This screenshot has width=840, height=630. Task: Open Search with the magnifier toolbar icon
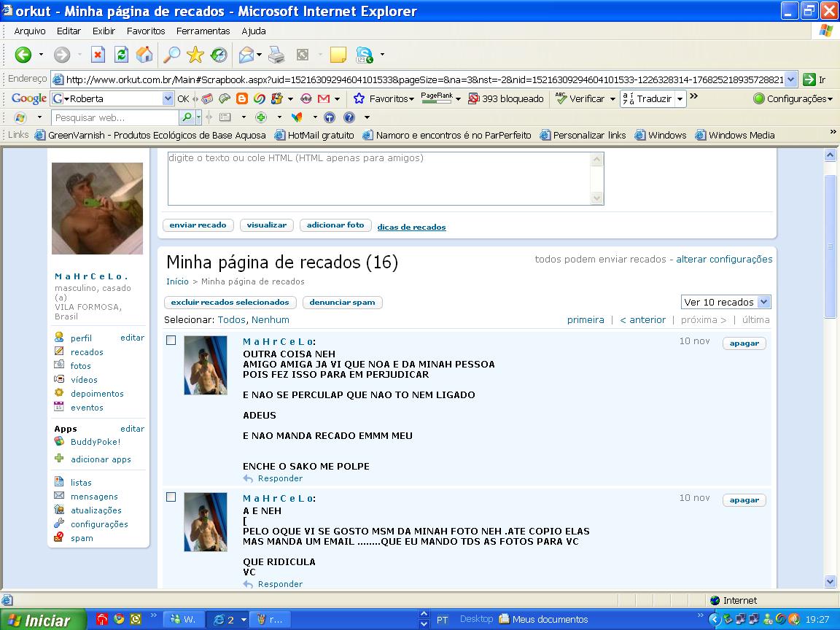171,54
